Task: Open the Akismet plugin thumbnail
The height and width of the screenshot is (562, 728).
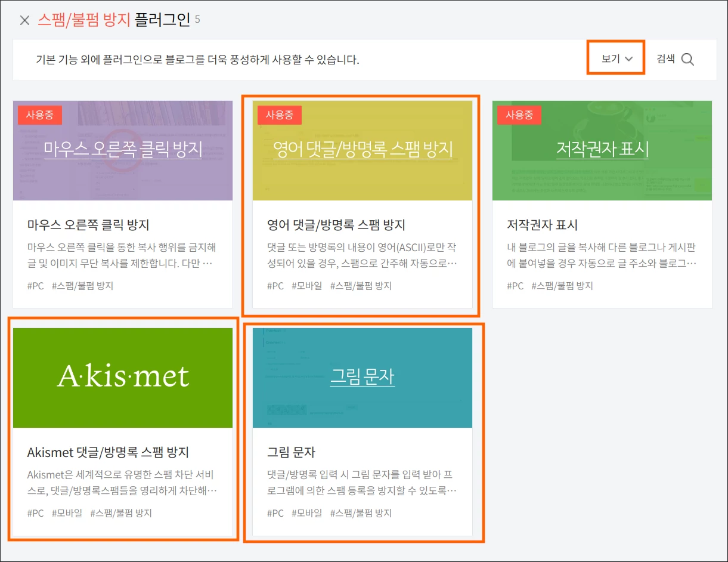Action: [x=122, y=377]
